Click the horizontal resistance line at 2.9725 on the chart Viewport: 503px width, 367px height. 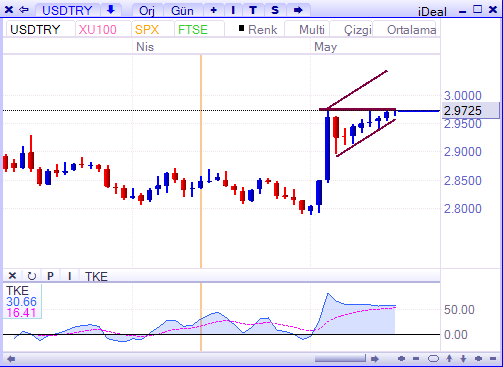tap(357, 109)
